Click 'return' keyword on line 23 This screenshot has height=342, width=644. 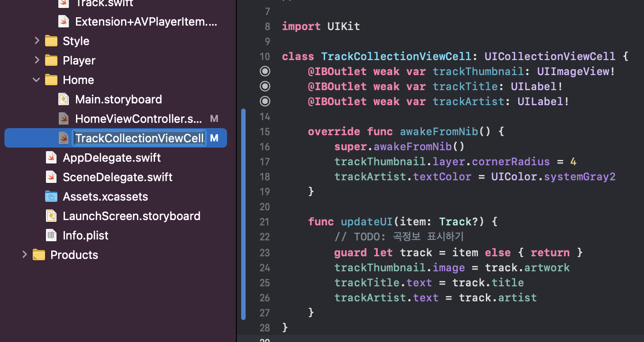[550, 252]
